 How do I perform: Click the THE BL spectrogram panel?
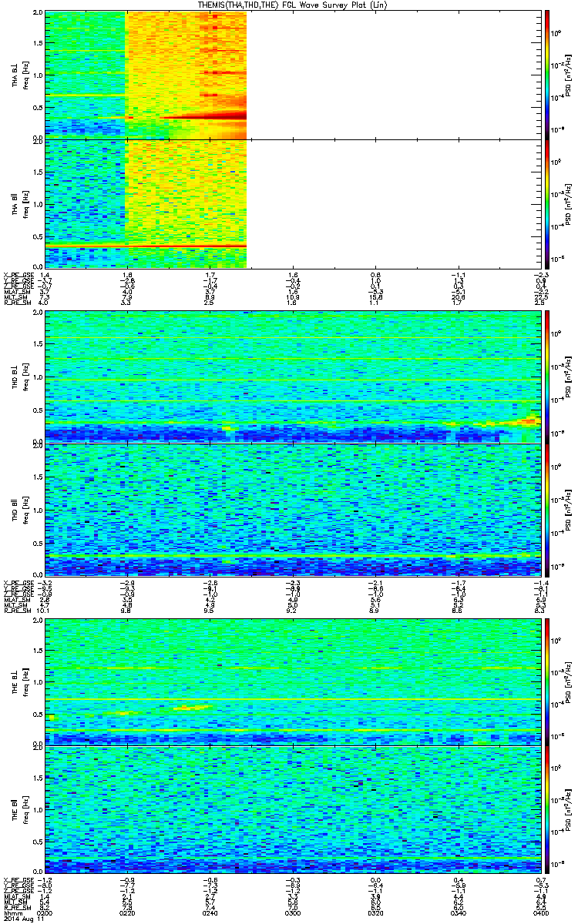[293, 681]
